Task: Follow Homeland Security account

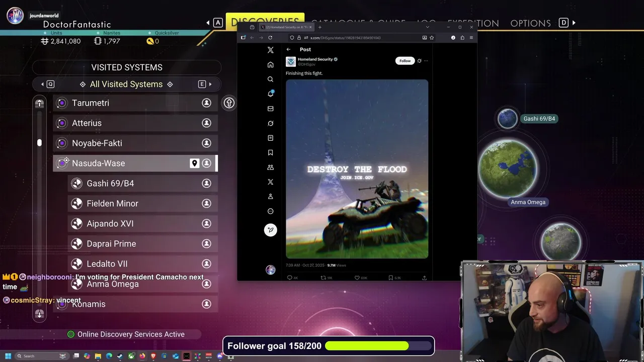Action: point(405,61)
